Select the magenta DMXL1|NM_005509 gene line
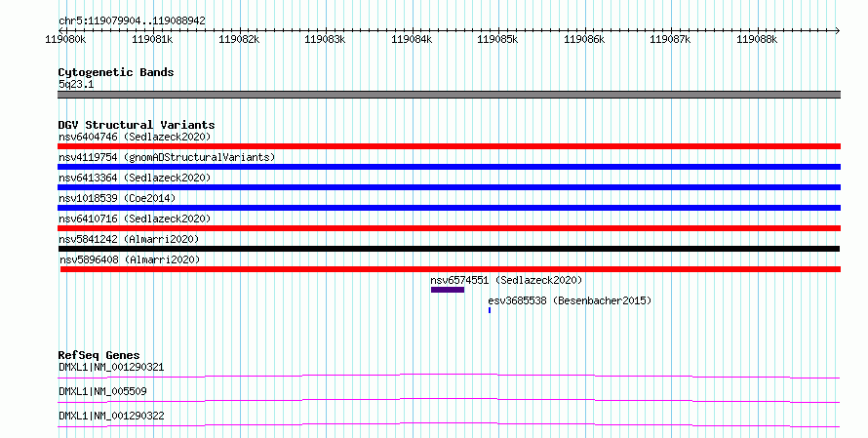Screen dimensions: 868x438 point(449,400)
